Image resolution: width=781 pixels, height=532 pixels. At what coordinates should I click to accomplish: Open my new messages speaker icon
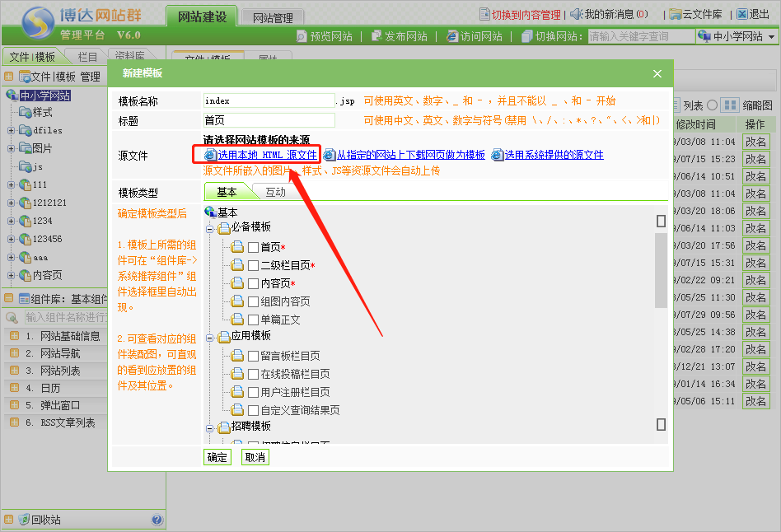(576, 14)
